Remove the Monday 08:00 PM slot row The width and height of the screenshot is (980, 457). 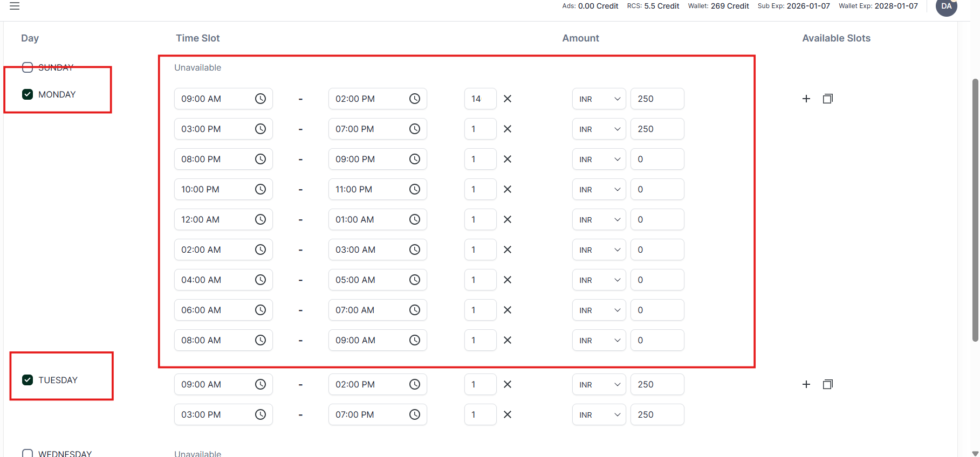[x=507, y=159]
